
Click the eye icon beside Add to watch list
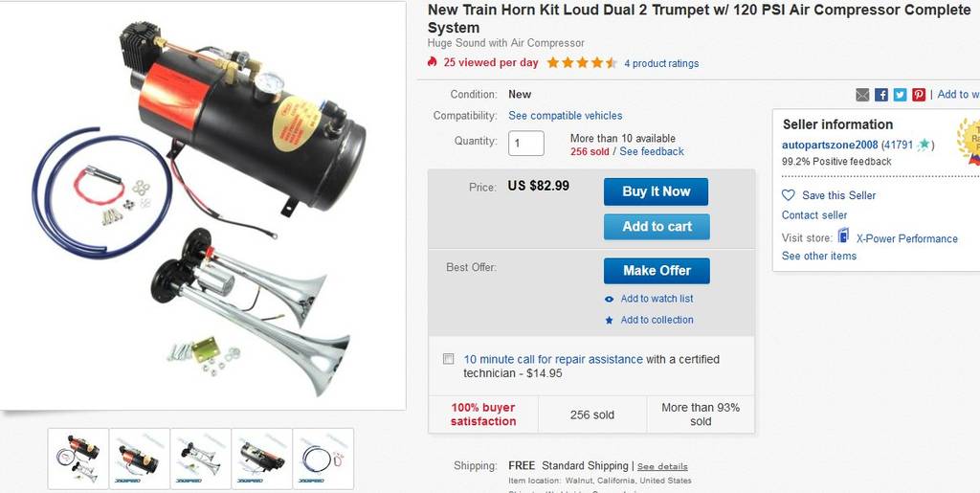[610, 300]
